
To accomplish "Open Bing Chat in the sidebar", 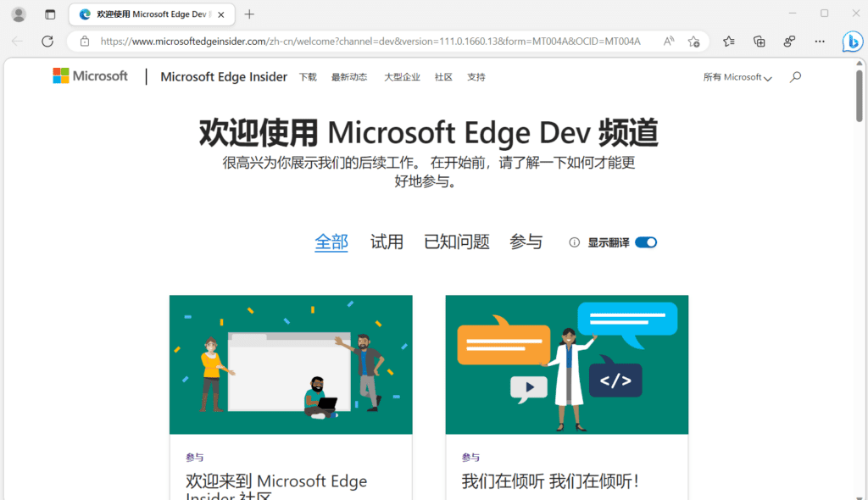I will tap(852, 41).
